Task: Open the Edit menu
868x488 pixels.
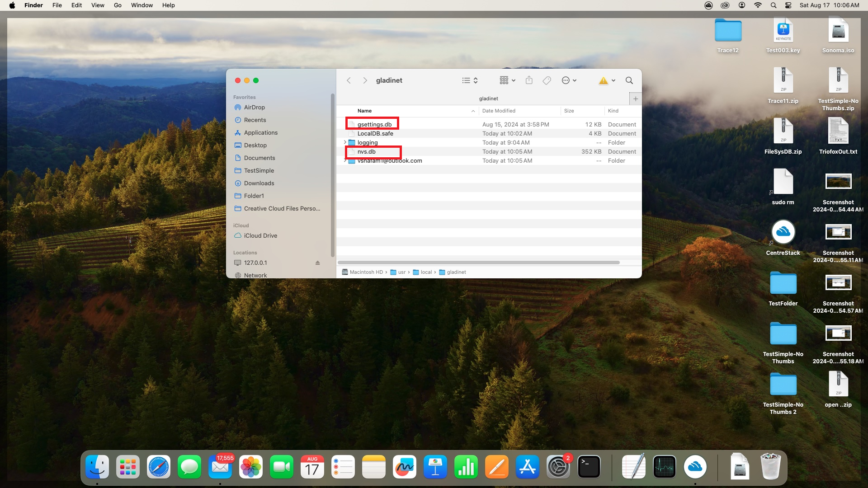Action: pos(76,5)
